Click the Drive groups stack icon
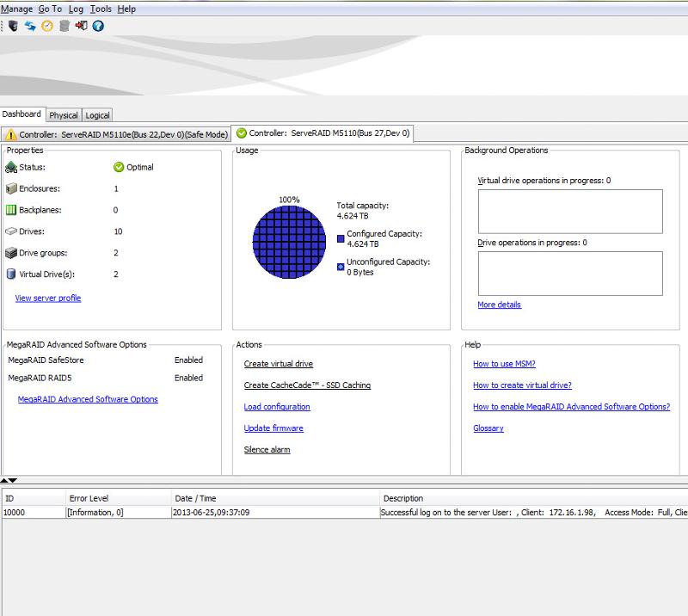The height and width of the screenshot is (616, 688). click(x=11, y=253)
